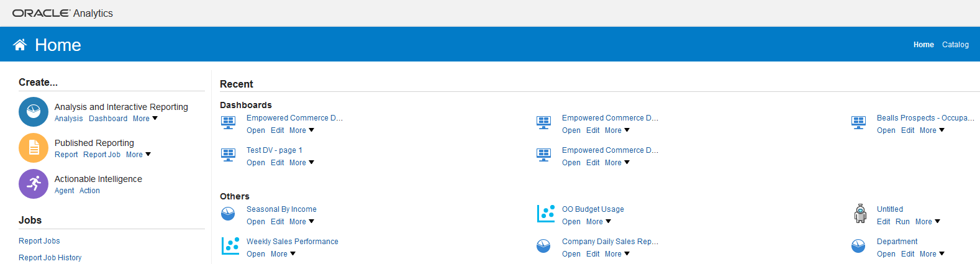Image resolution: width=980 pixels, height=264 pixels.
Task: Click Edit under Company Daily Sales Rep
Action: pos(593,254)
